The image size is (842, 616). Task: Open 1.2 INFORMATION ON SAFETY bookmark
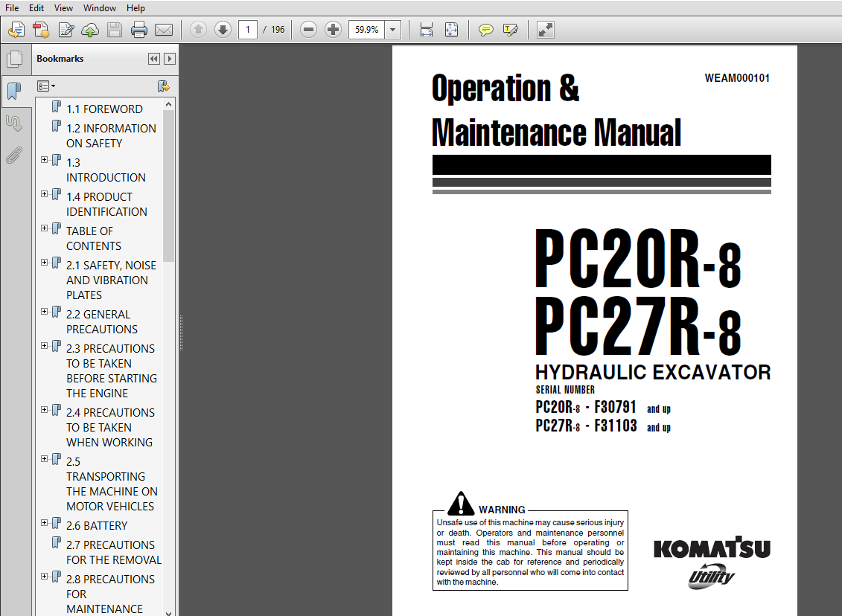[111, 135]
